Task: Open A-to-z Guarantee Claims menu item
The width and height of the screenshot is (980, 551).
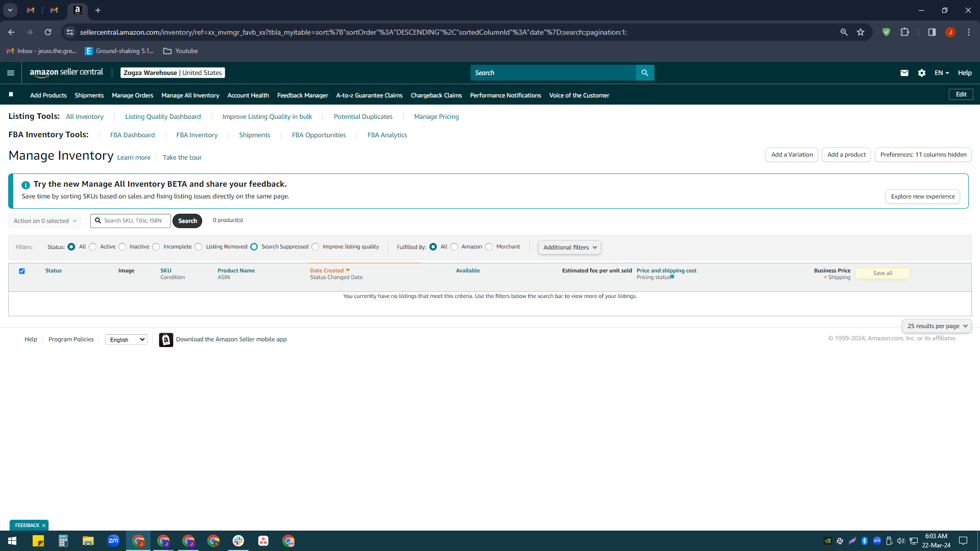Action: [x=369, y=95]
